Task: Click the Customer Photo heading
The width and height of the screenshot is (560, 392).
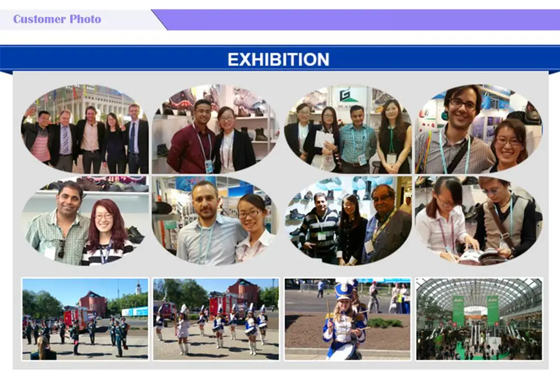Action: pyautogui.click(x=57, y=19)
